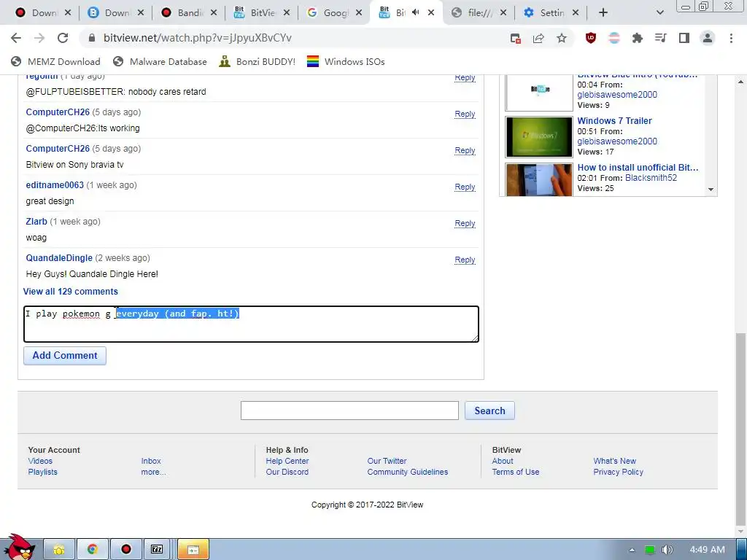Click the Add Comment button
The width and height of the screenshot is (747, 560).
point(65,356)
